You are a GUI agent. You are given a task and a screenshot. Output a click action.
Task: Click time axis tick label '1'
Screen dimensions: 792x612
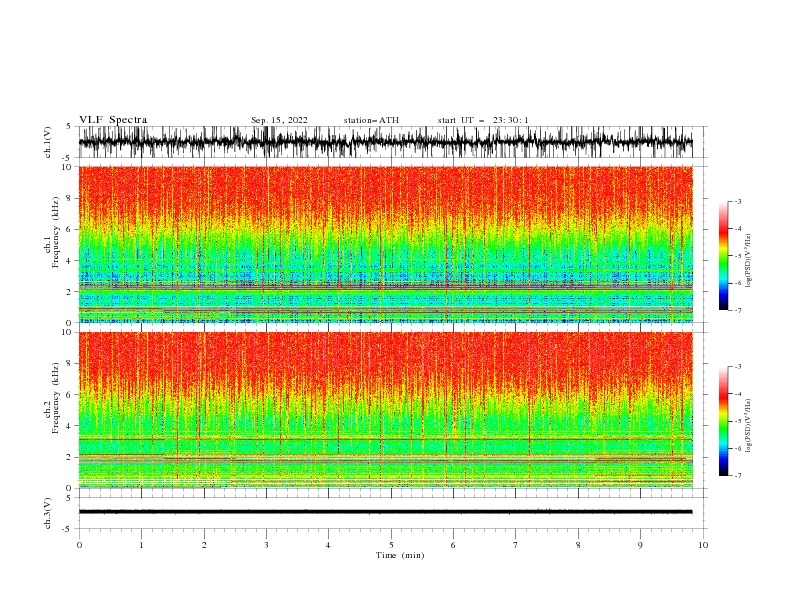[141, 545]
